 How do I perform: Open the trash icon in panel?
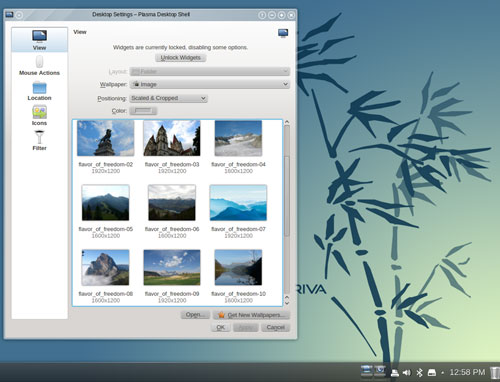pyautogui.click(x=495, y=372)
